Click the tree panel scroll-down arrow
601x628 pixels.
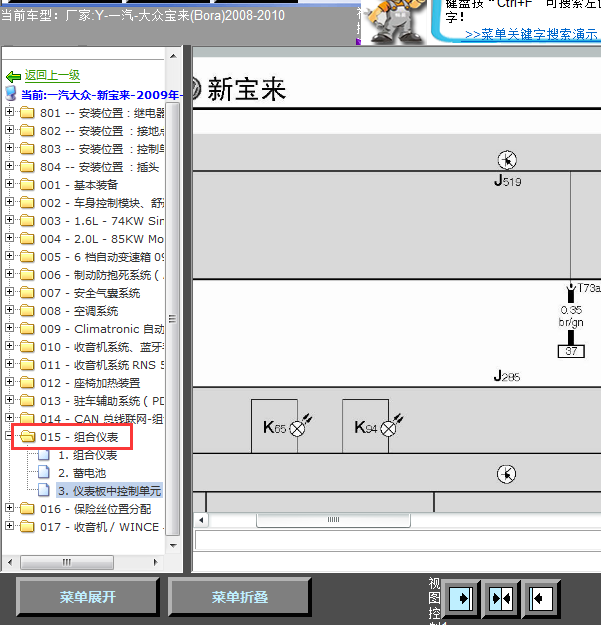point(173,545)
